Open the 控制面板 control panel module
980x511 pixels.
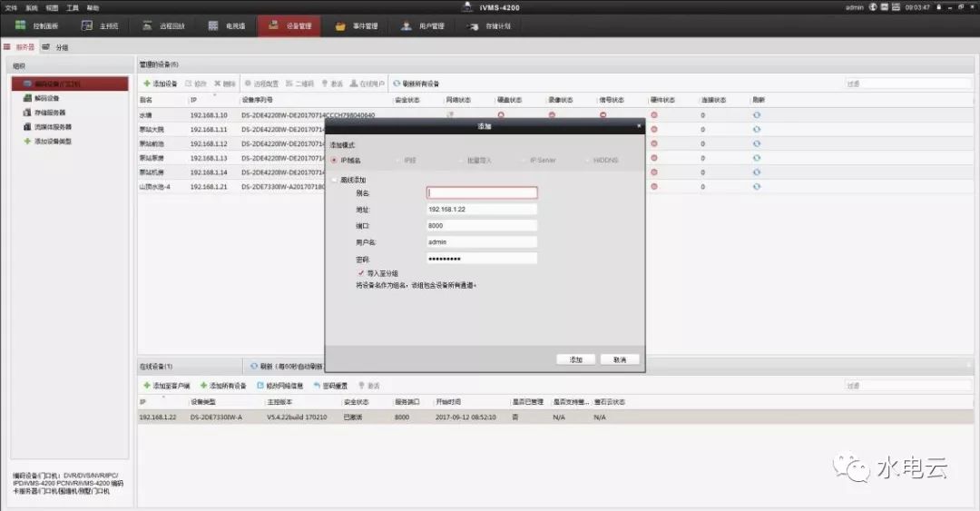pos(37,25)
